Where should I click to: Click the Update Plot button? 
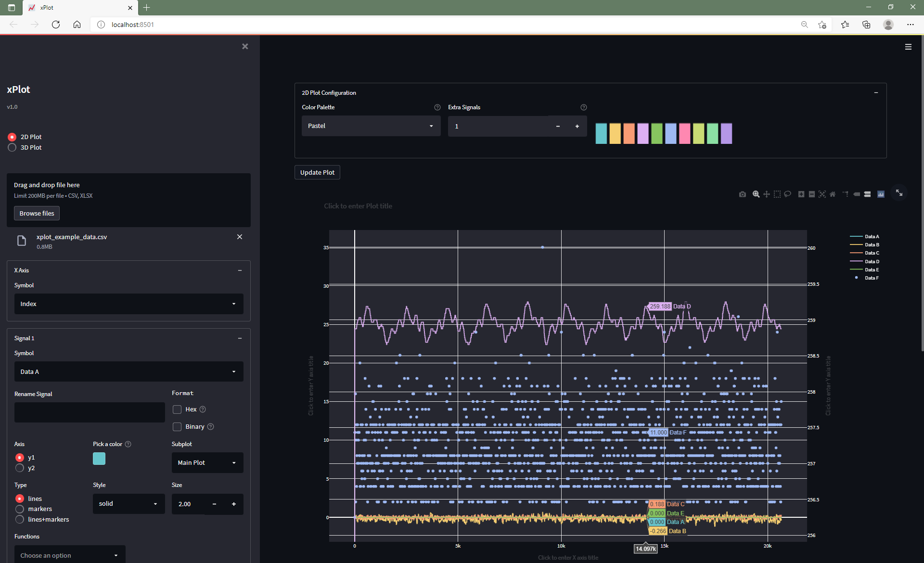click(317, 173)
